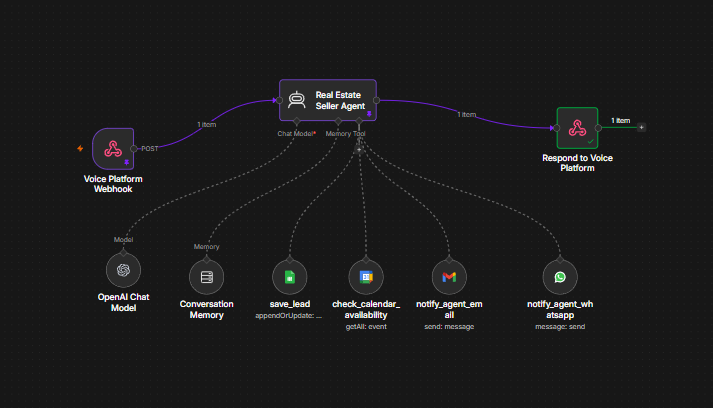This screenshot has width=713, height=408.
Task: Click the webhook POST output connector
Action: (134, 149)
